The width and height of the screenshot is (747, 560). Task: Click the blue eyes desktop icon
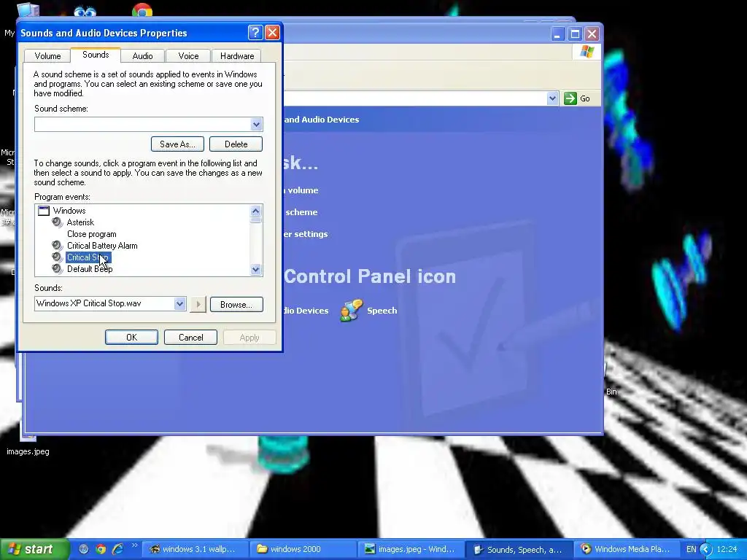(x=85, y=12)
